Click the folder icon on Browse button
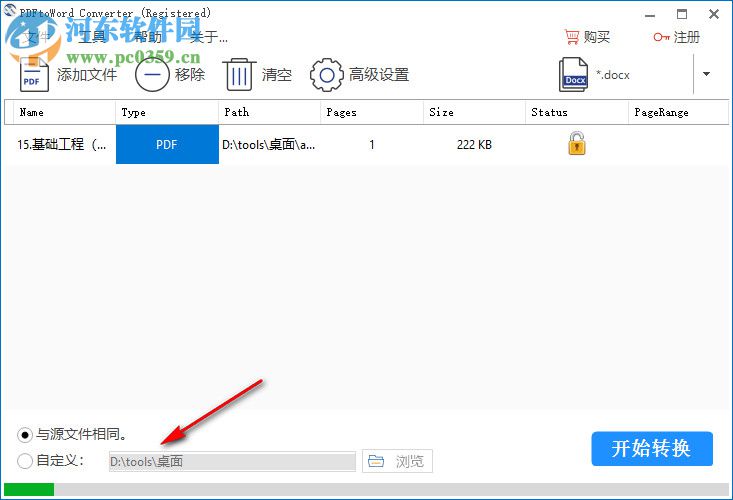 coord(376,461)
